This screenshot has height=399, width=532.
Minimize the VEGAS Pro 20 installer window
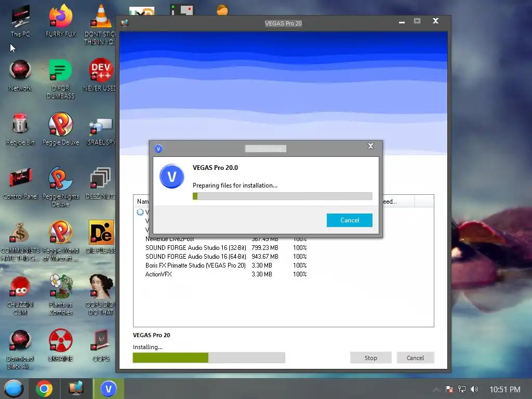pyautogui.click(x=402, y=22)
